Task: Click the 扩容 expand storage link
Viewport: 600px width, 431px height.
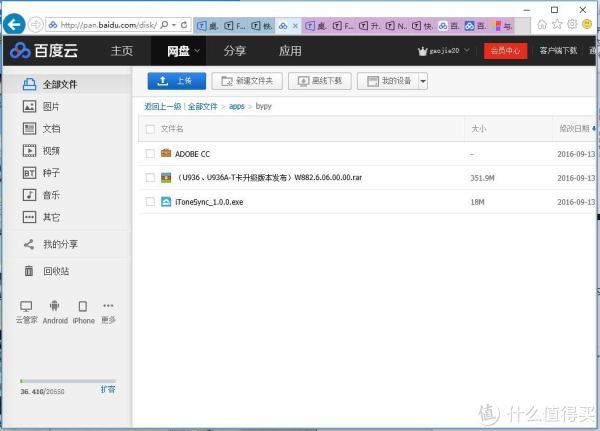Action: coord(108,390)
